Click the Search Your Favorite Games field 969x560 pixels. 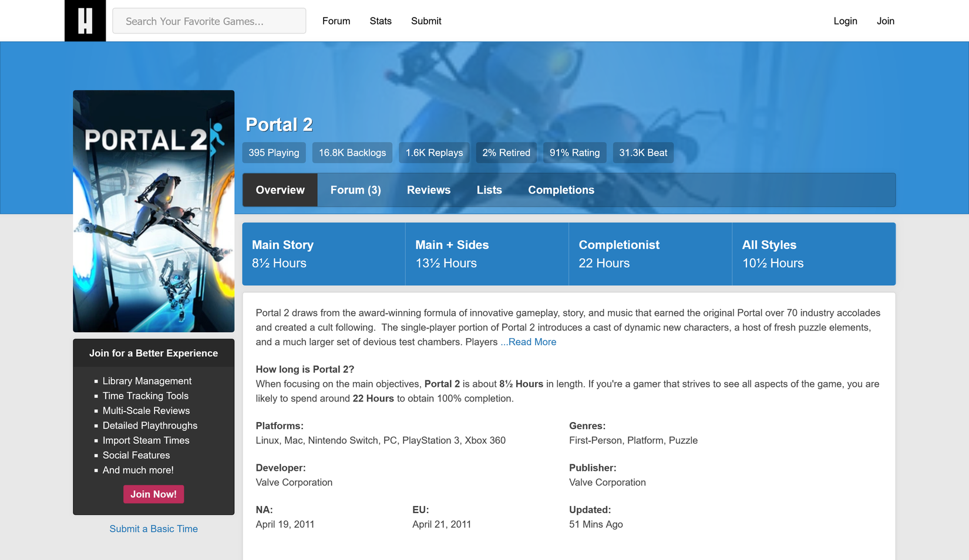coord(208,21)
